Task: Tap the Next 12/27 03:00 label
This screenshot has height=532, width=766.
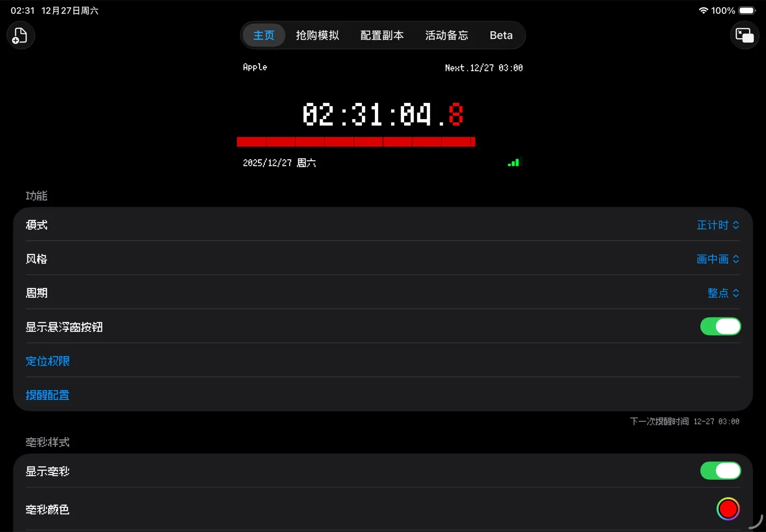Action: [x=484, y=68]
